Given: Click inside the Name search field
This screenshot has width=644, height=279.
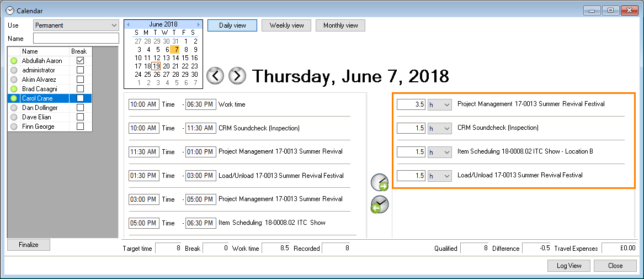Looking at the screenshot, I should (x=76, y=39).
